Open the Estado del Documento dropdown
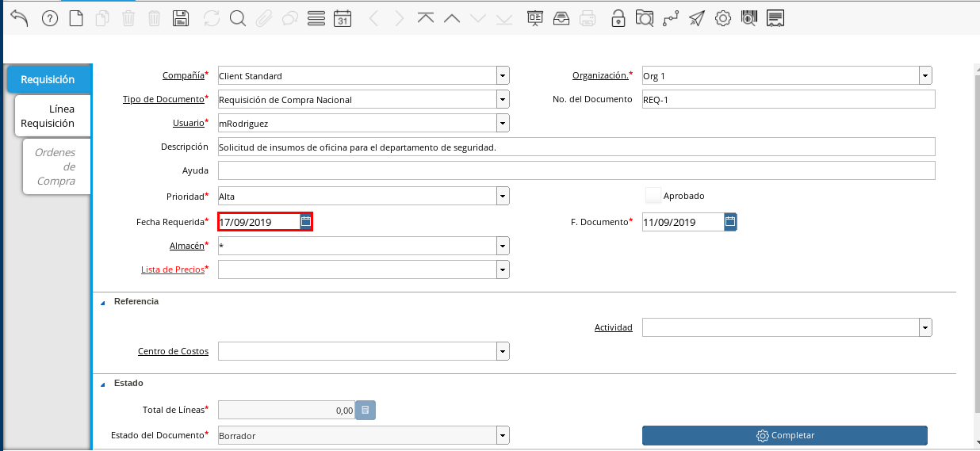 click(503, 435)
